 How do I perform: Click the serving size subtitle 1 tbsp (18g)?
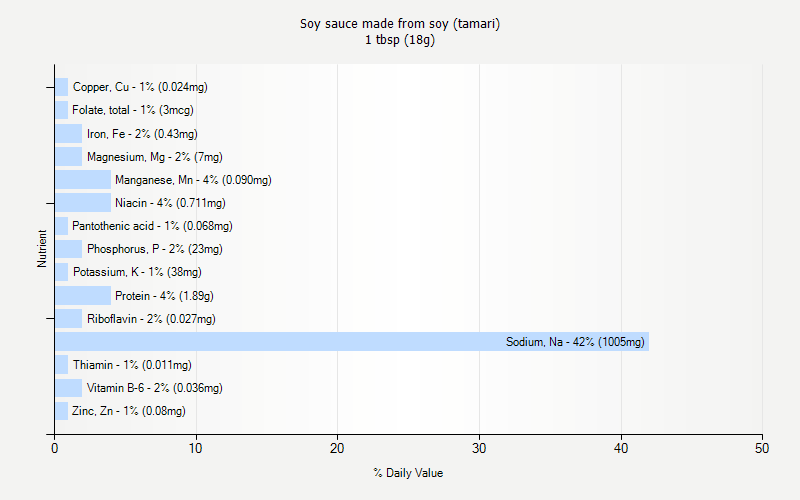(x=400, y=40)
